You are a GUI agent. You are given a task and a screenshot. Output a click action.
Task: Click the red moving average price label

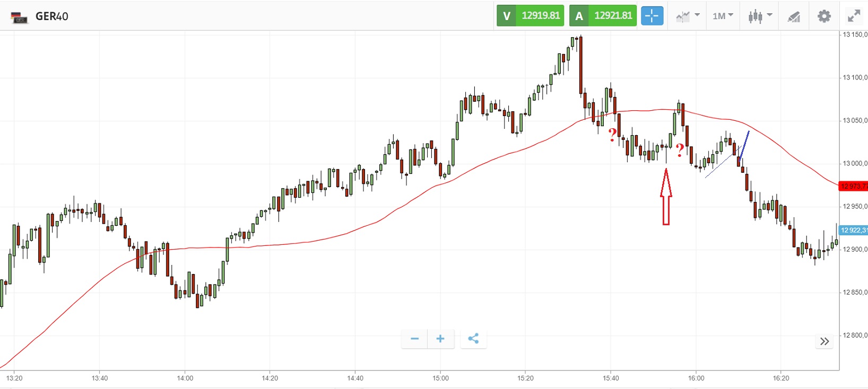pyautogui.click(x=853, y=186)
